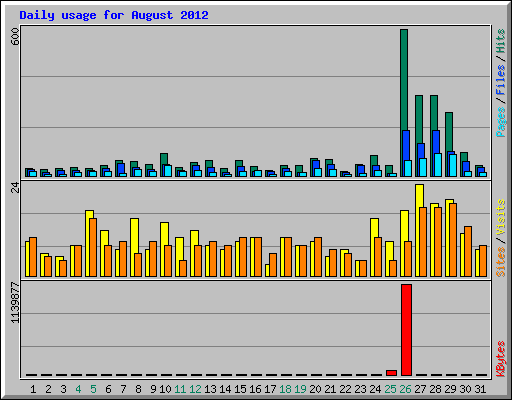The height and width of the screenshot is (400, 512).
Task: Click the green day label 12
Action: tap(195, 389)
